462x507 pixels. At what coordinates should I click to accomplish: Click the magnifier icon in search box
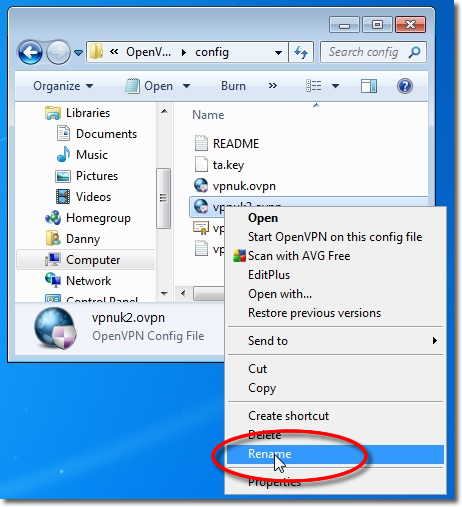click(x=414, y=52)
